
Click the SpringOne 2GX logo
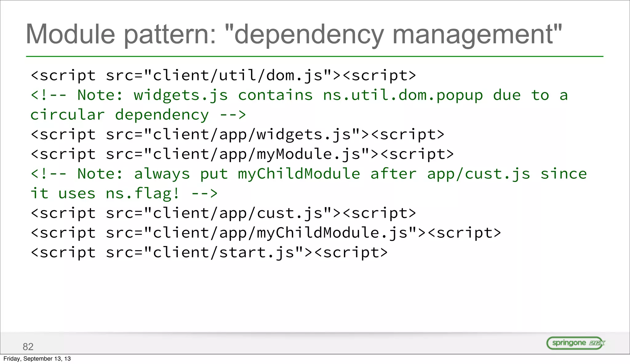pos(576,343)
